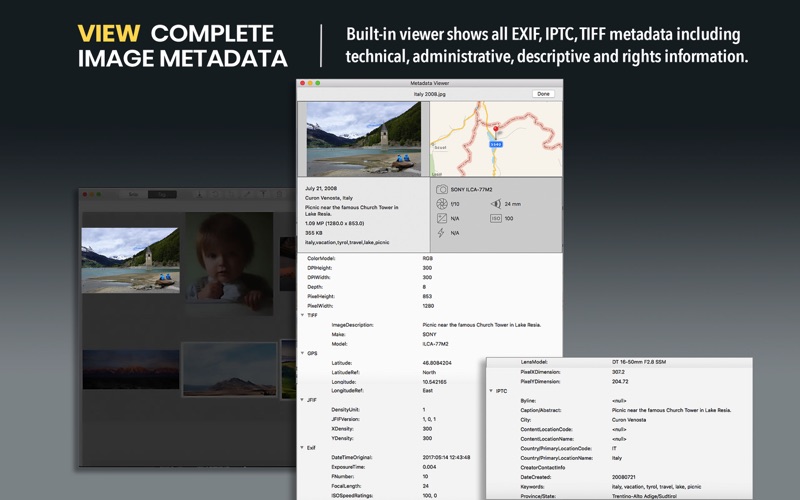
Task: Click the Depth row label
Action: 315,287
